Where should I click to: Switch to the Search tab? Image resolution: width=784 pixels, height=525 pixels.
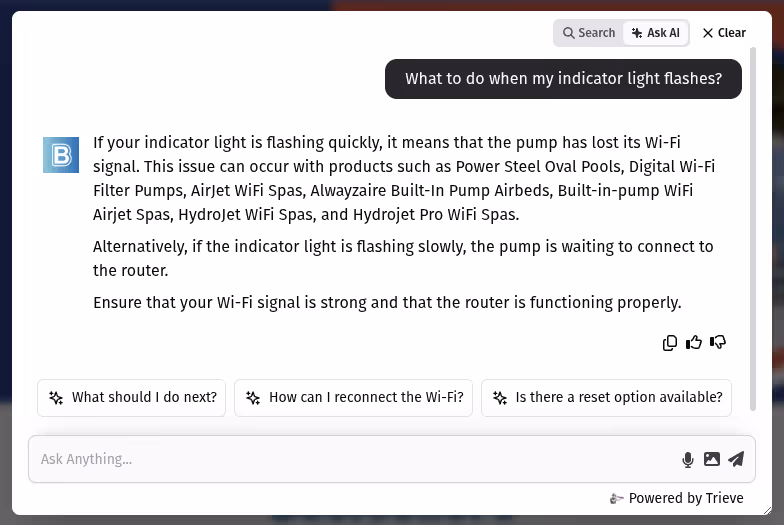pos(589,33)
